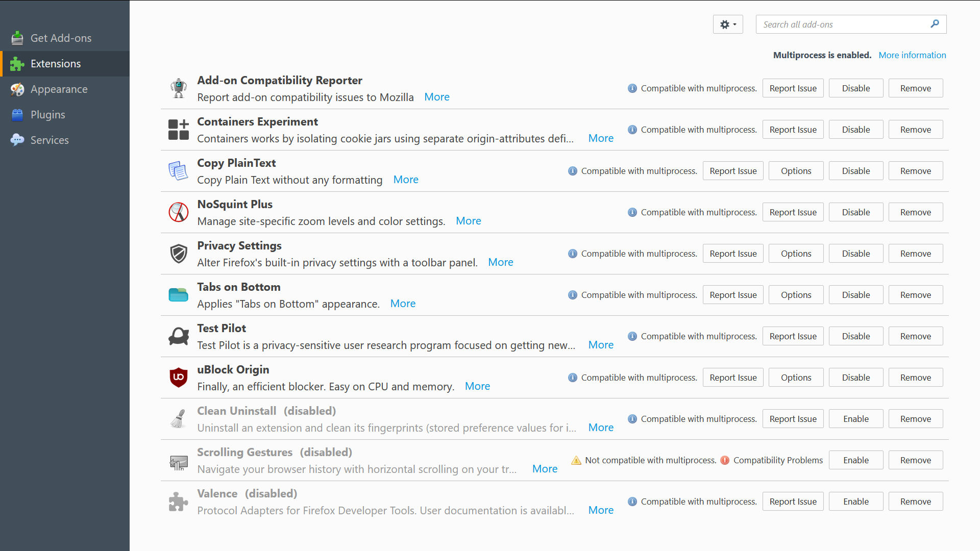Open the Plugins section in sidebar

click(x=47, y=115)
